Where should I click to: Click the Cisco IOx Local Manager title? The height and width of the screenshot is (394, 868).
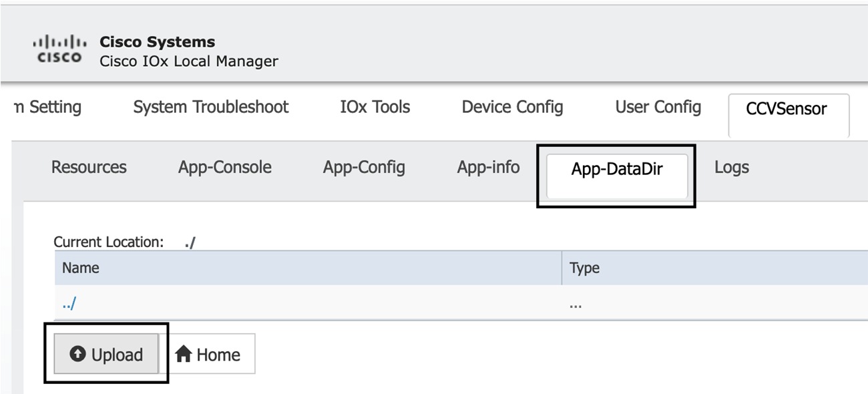188,61
